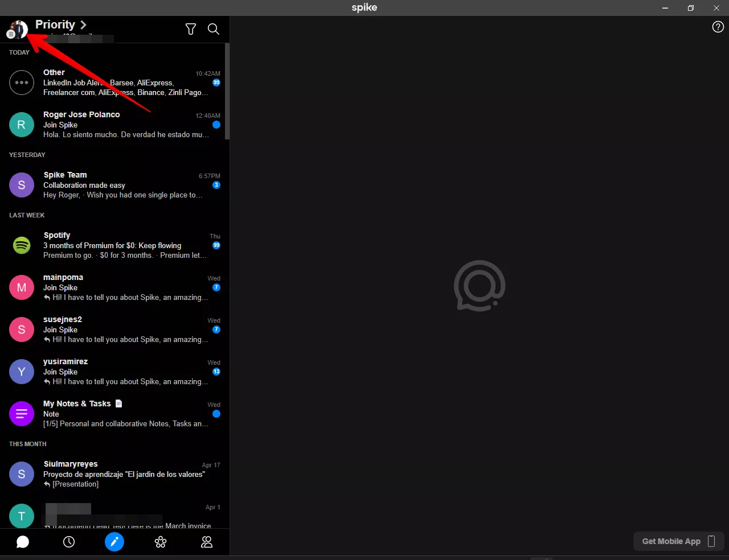The image size is (729, 560).
Task: Select the susejnes2 S avatar
Action: click(x=22, y=330)
